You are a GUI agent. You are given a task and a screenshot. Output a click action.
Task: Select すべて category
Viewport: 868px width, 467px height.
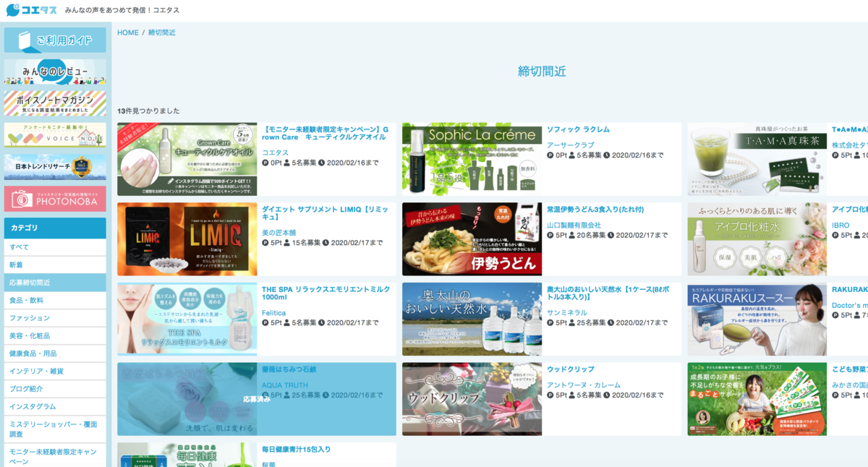point(55,247)
